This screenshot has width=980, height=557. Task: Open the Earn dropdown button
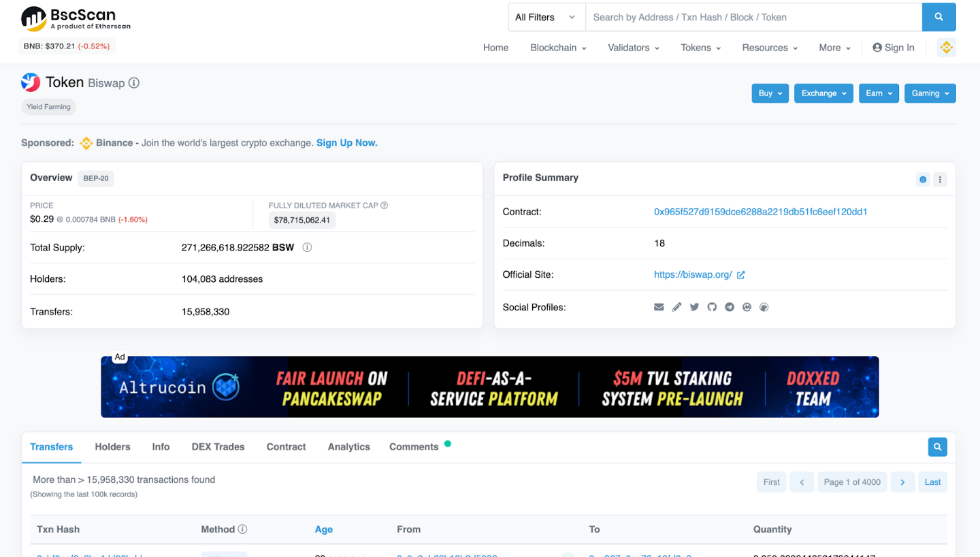click(x=879, y=93)
